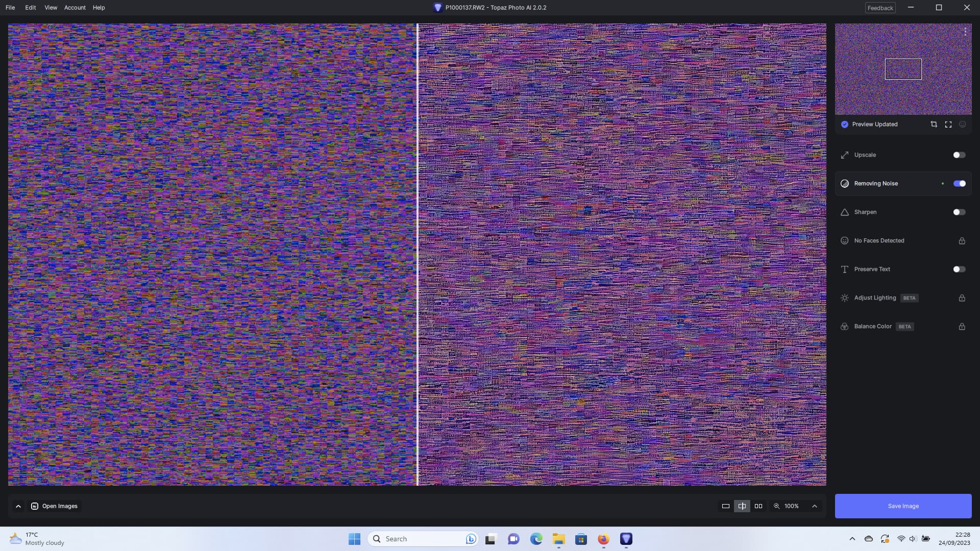
Task: Click the before/after split divider line
Action: (x=417, y=255)
